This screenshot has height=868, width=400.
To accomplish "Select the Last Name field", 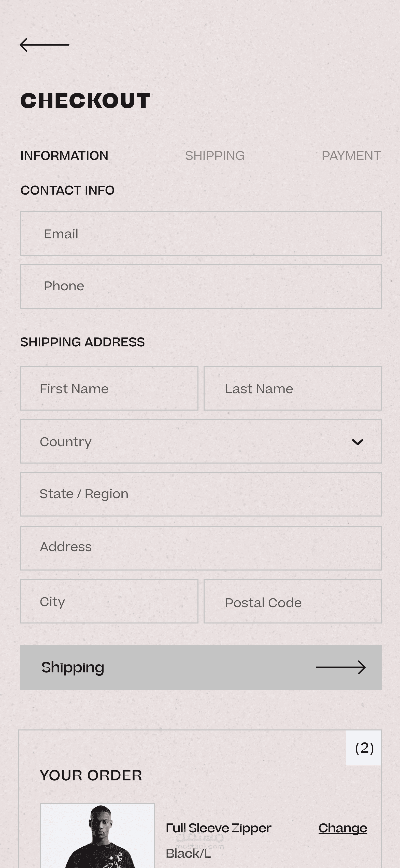I will [293, 388].
